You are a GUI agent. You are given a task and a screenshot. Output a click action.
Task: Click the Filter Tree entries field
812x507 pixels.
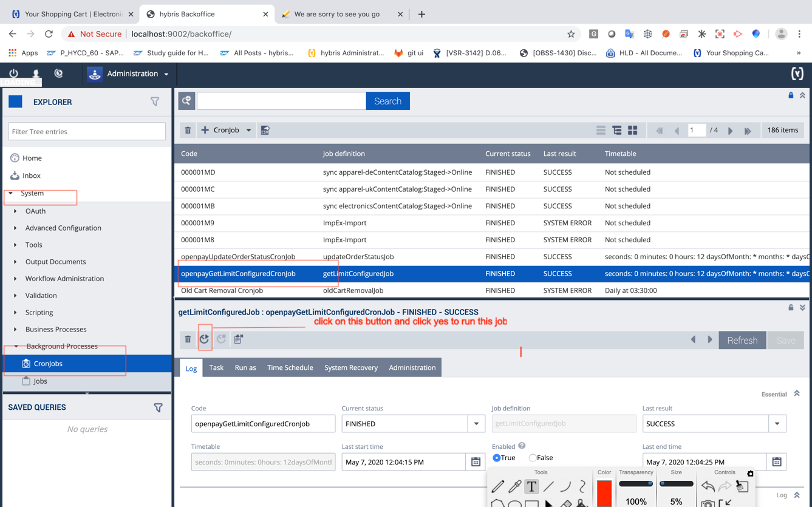(87, 131)
